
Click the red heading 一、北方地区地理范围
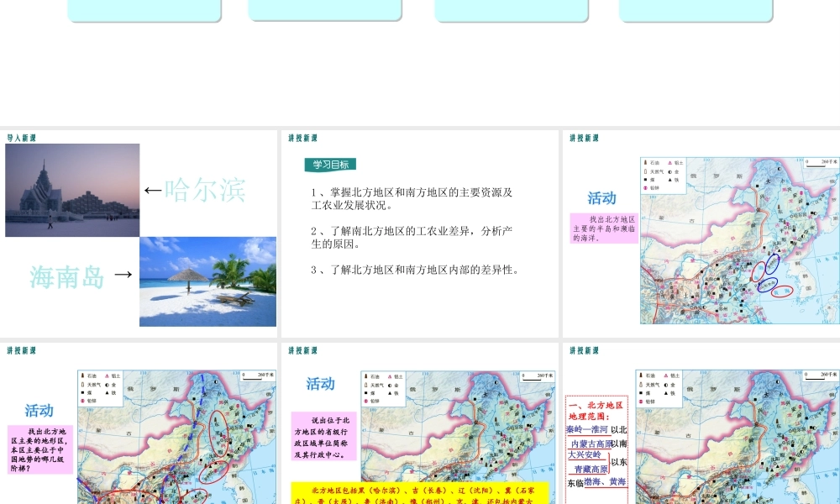(596, 411)
